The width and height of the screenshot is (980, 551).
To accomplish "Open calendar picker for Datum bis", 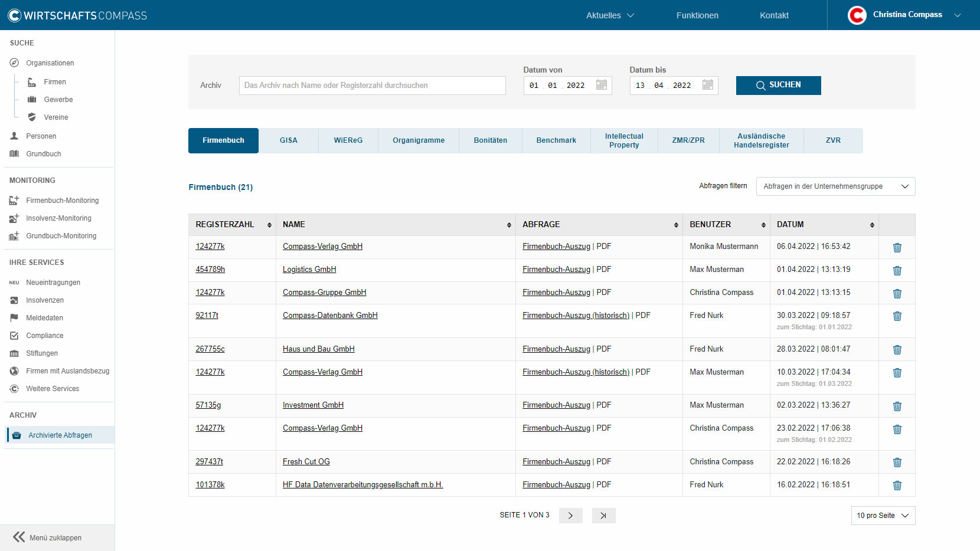I will point(707,85).
